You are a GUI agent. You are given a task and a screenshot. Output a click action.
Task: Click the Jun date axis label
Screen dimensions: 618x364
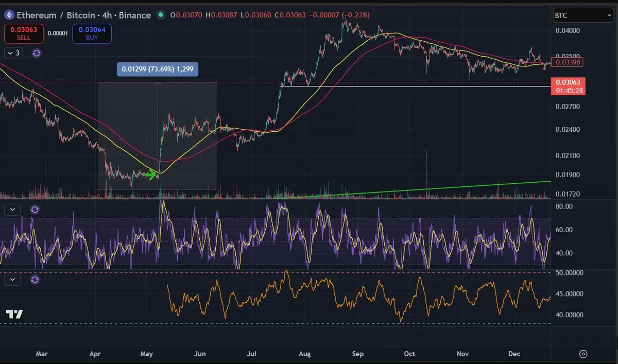coord(200,354)
